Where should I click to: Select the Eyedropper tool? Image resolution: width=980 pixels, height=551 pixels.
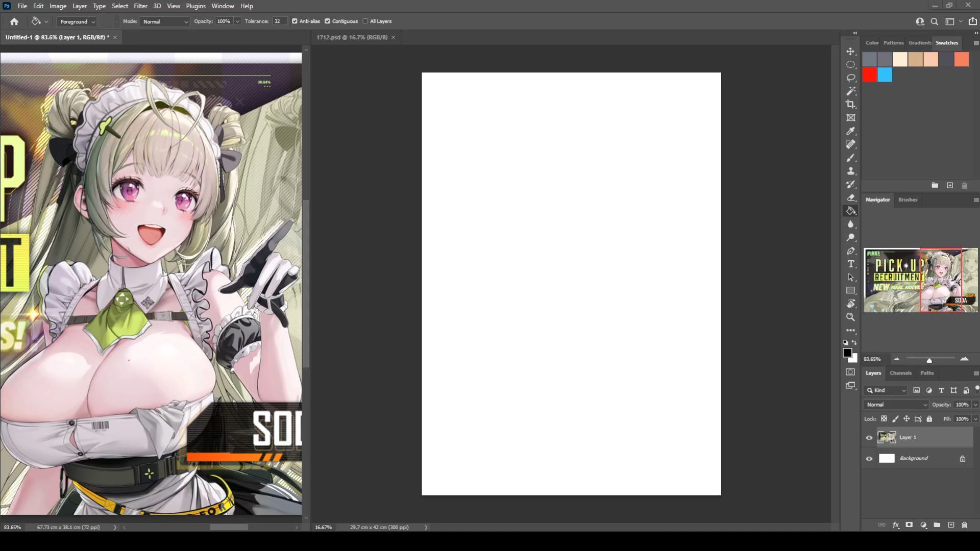(x=850, y=131)
